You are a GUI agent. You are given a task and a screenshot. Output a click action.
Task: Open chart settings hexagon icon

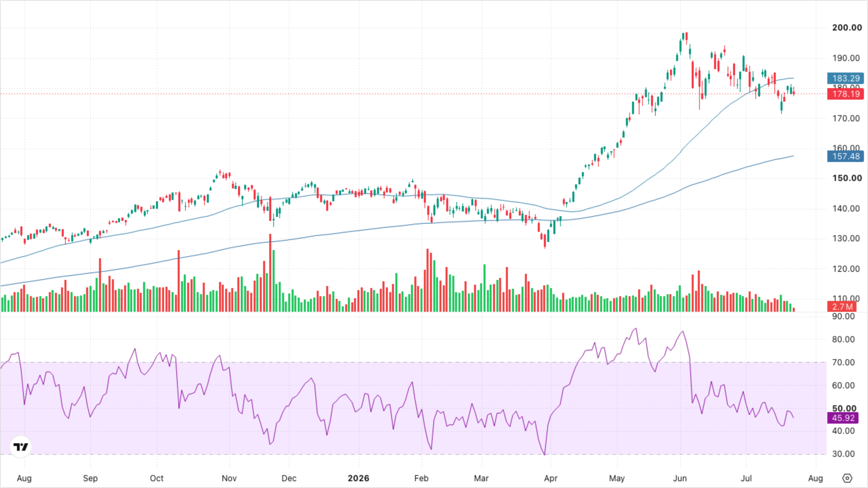[x=847, y=478]
